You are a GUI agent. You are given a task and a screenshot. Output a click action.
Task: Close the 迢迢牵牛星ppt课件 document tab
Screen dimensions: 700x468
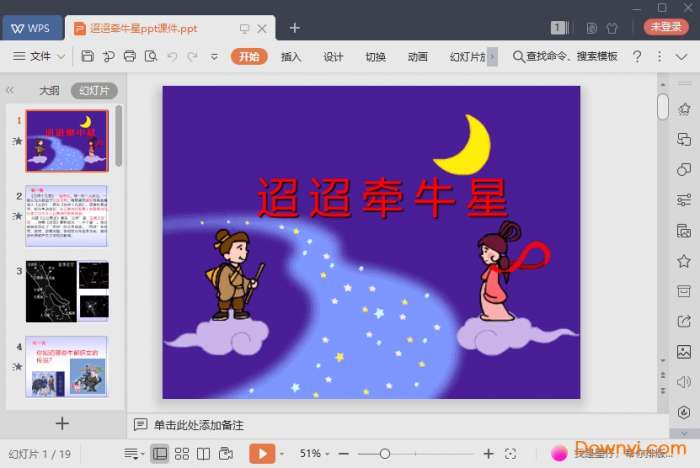coord(262,29)
